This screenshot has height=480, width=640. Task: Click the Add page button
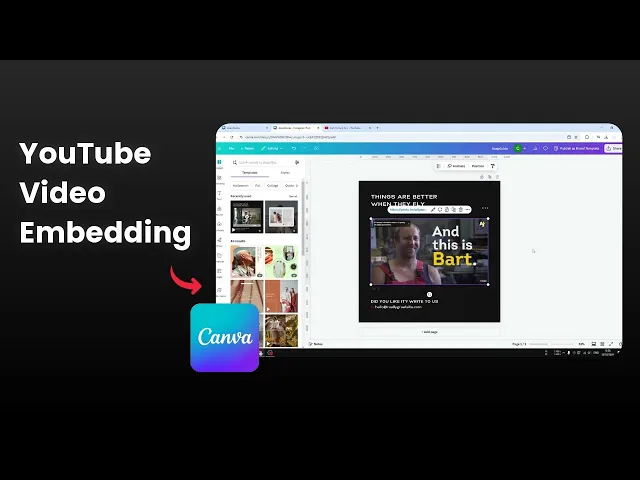click(429, 332)
